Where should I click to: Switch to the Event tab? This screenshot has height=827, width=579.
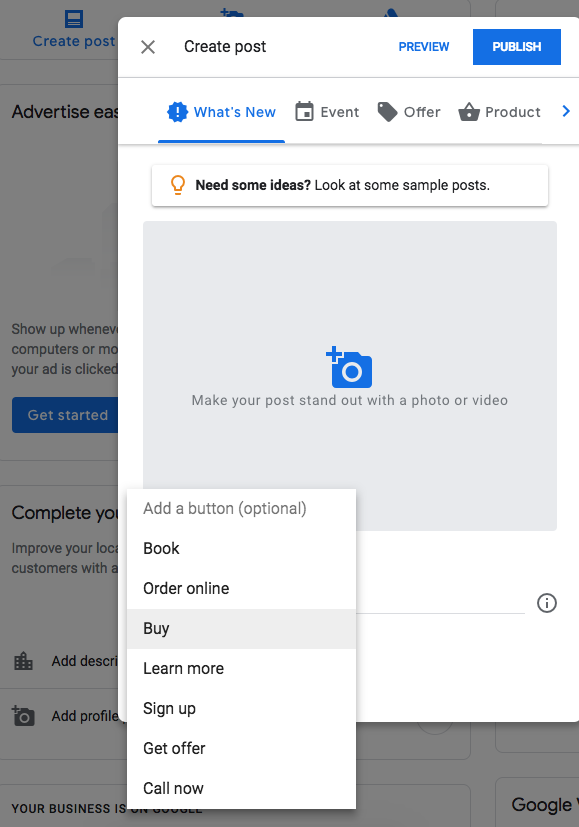click(x=327, y=112)
